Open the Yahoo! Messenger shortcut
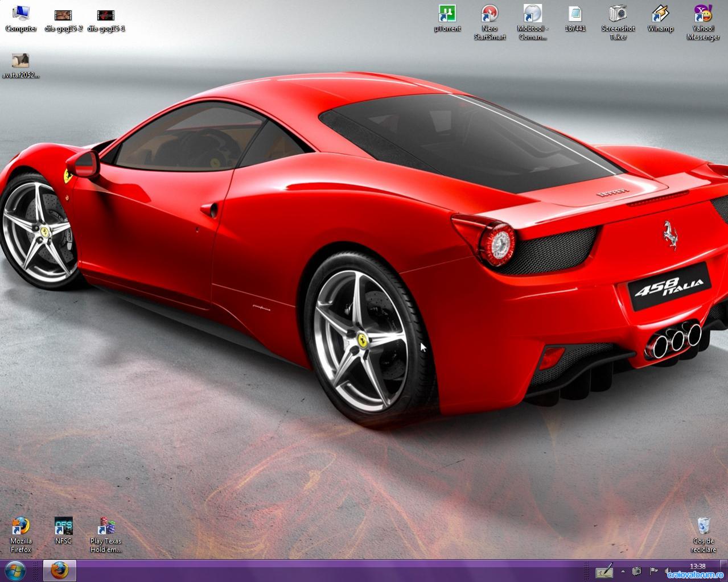The height and width of the screenshot is (582, 728). (x=703, y=22)
